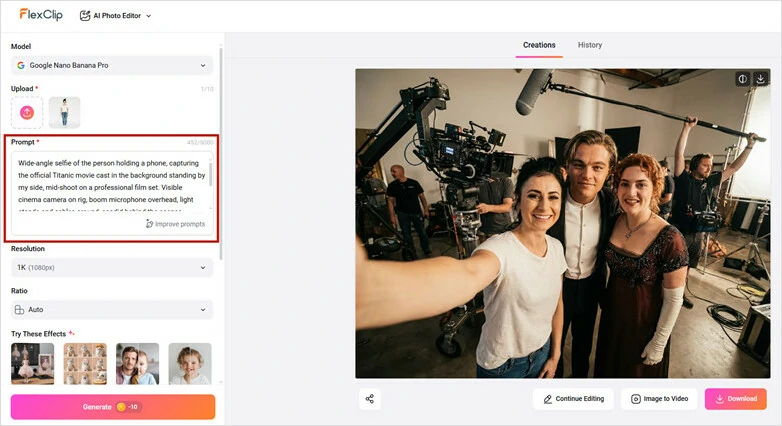Viewport: 782px width, 426px height.
Task: Select the photo grid collage effect thumbnail
Action: coord(85,364)
